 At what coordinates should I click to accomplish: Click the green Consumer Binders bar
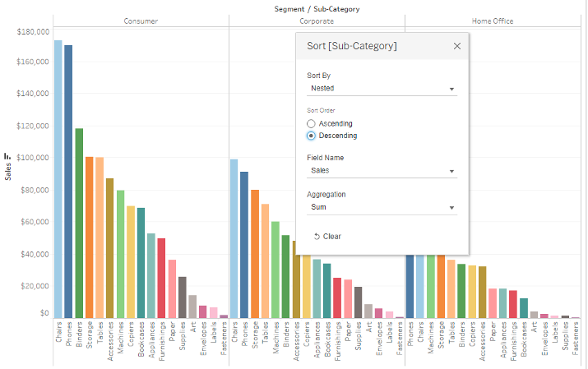79,224
